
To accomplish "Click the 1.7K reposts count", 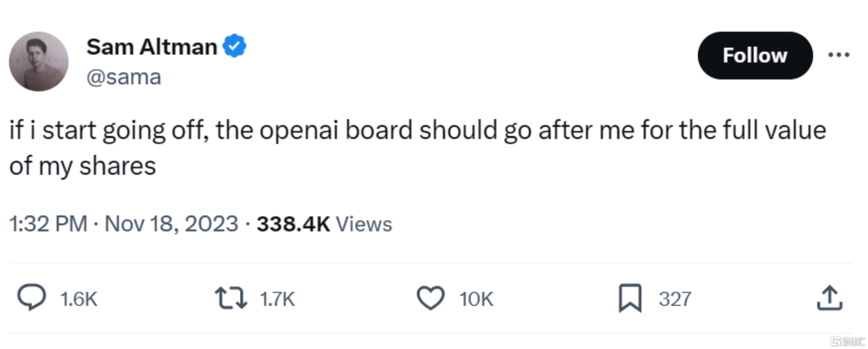I will pyautogui.click(x=278, y=299).
